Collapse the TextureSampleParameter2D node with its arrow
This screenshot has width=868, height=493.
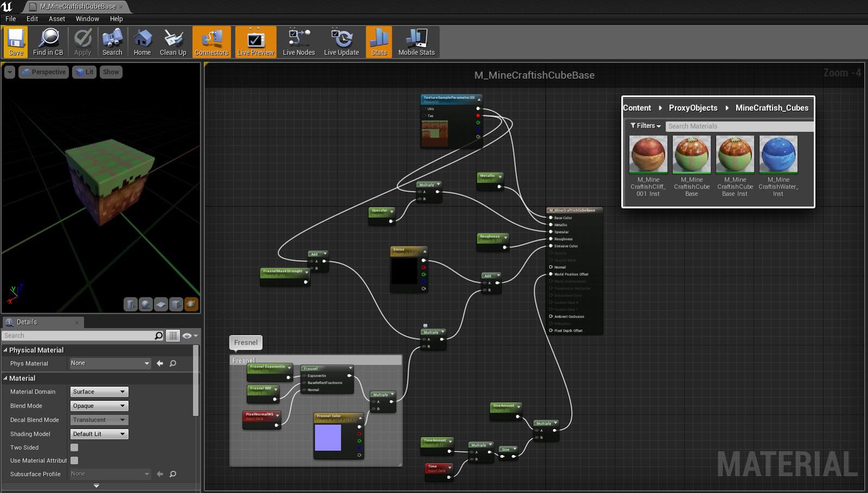click(x=479, y=99)
